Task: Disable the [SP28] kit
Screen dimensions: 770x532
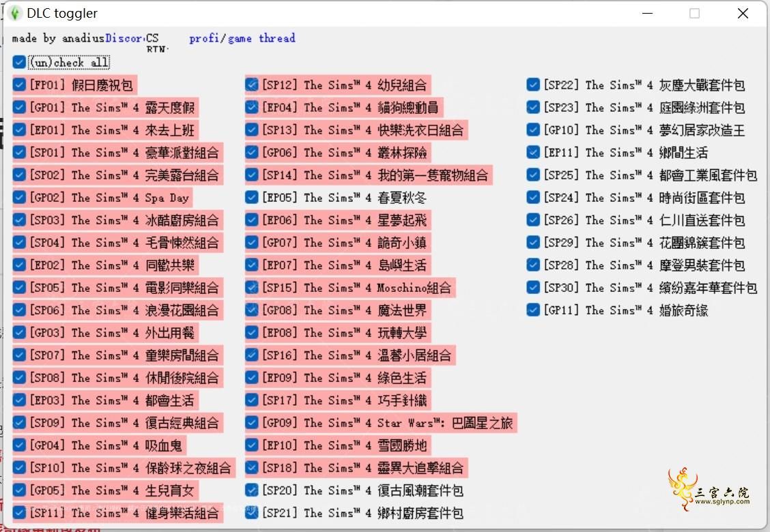Action: [533, 265]
